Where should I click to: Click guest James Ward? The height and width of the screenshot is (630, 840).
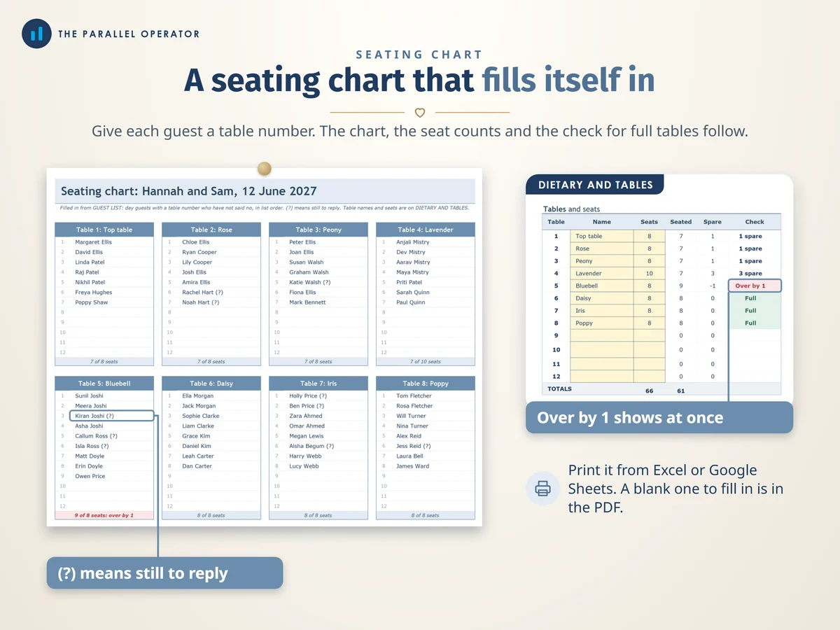coord(413,466)
